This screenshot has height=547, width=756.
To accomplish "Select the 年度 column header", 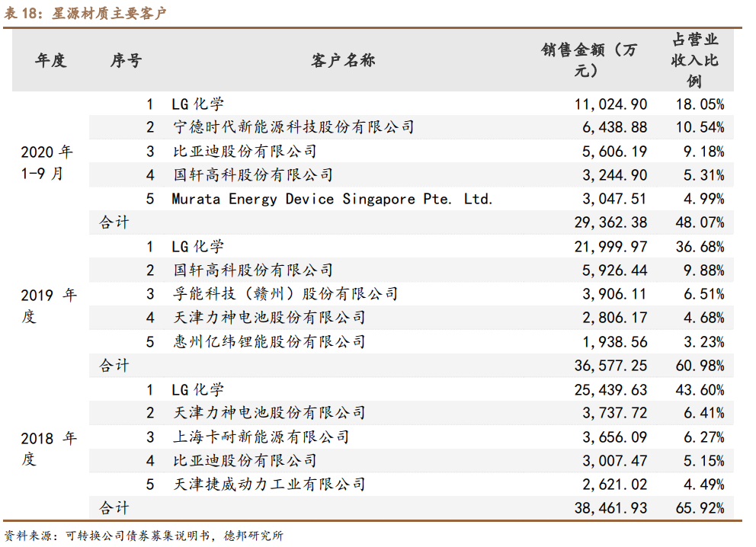I will [x=50, y=60].
